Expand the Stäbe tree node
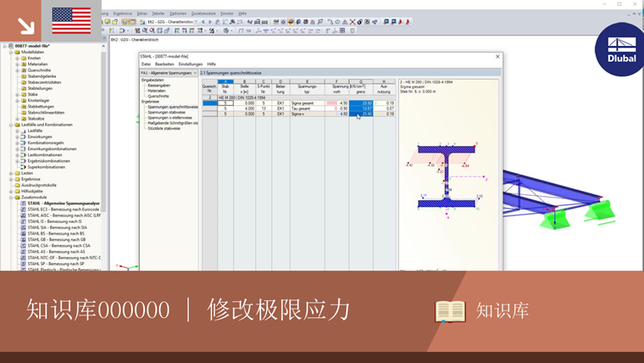Screen dimensions: 644x363 (17, 94)
